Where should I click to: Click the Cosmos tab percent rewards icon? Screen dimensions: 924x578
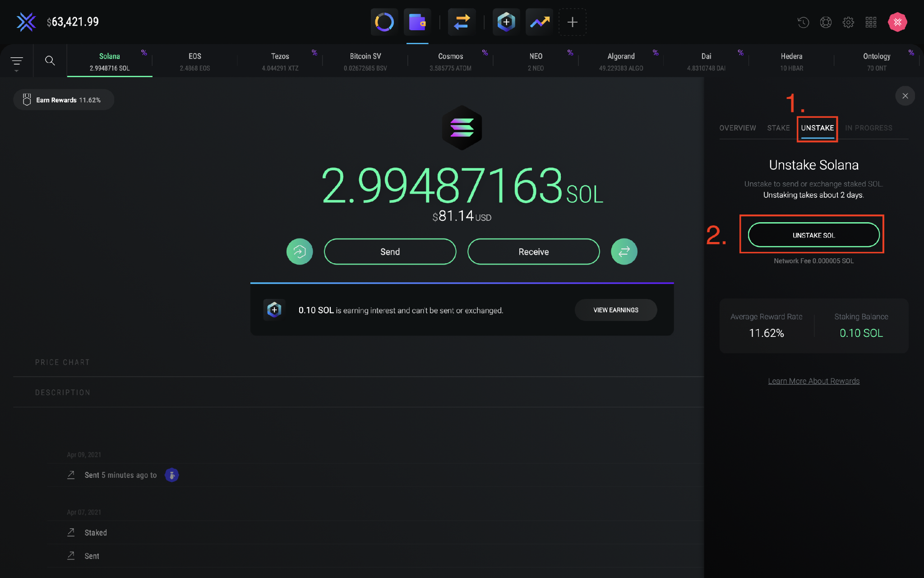[x=485, y=53]
